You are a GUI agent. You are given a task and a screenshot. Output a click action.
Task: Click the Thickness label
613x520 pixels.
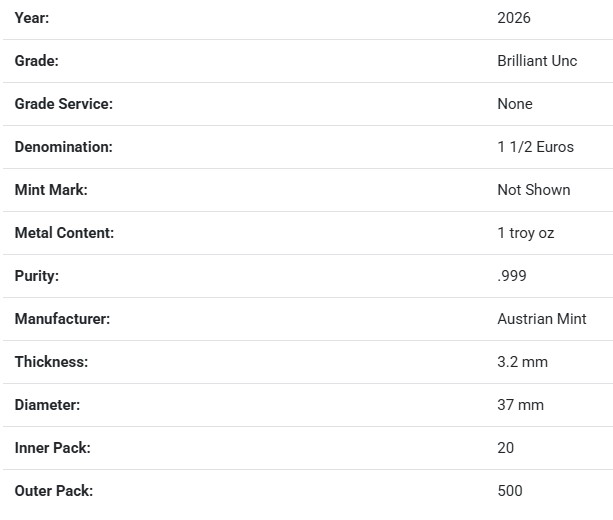click(51, 362)
